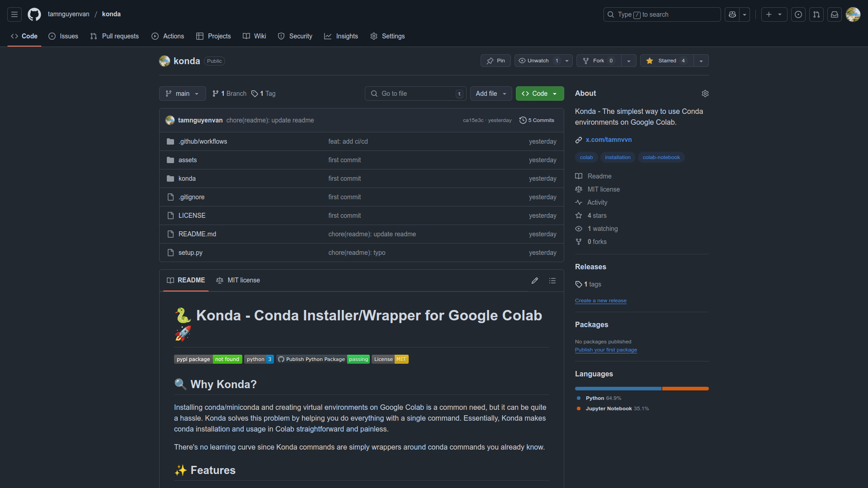Select the Pull requests tab
Screen dimensions: 868x488
pyautogui.click(x=114, y=36)
